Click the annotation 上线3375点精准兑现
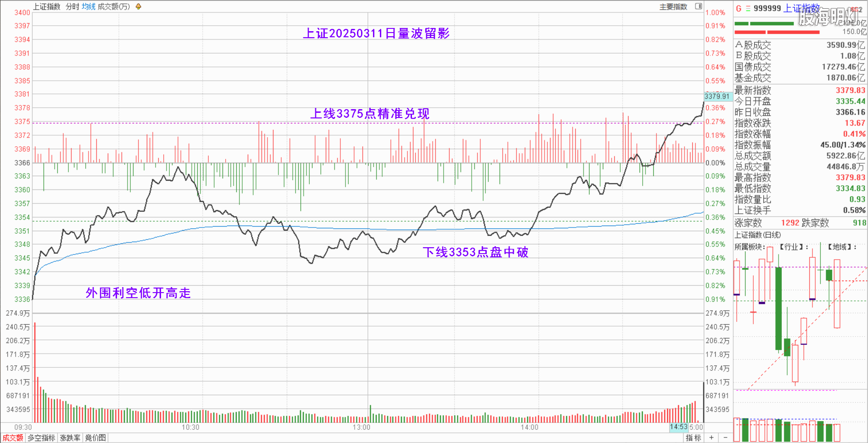 point(370,114)
